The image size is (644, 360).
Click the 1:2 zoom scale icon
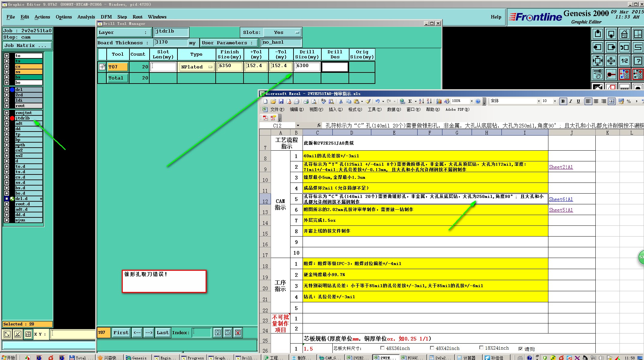pos(624,61)
